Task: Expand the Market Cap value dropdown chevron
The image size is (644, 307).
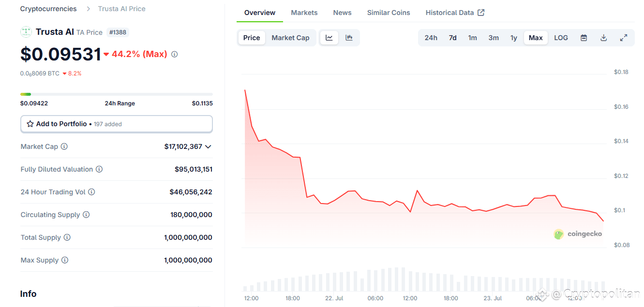Action: coord(208,146)
